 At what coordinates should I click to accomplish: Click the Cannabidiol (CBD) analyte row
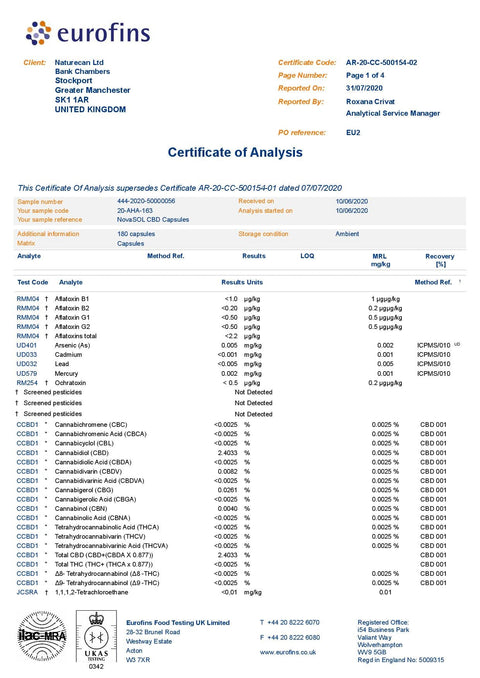[234, 453]
